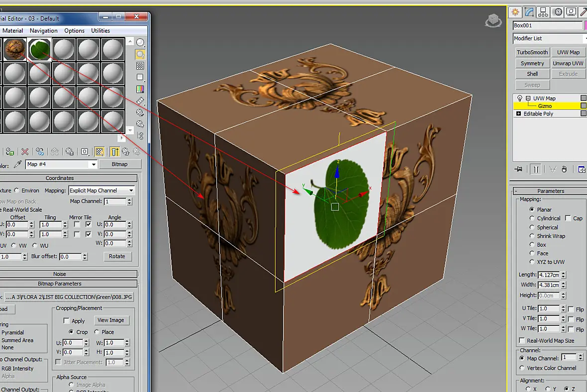Click the Remove Modifier trash icon

(x=565, y=169)
